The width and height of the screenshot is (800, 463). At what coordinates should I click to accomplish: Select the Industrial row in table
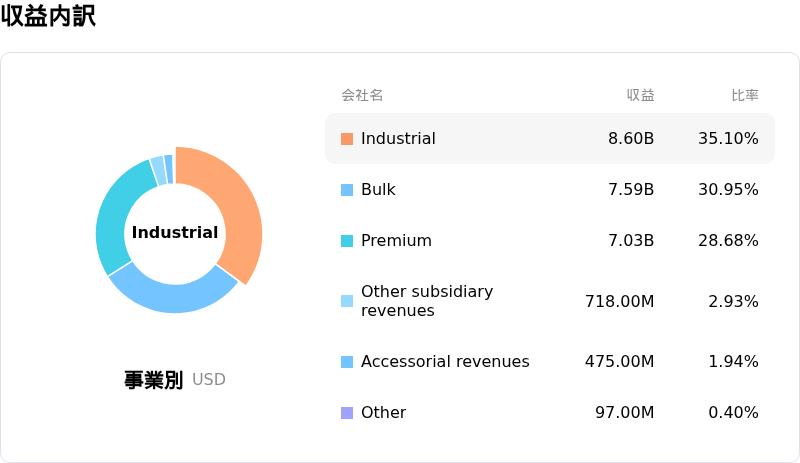pos(550,139)
